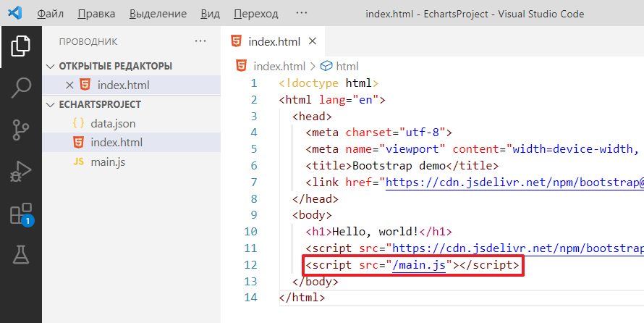Image resolution: width=644 pixels, height=323 pixels.
Task: Open the Explorer view in activity bar
Action: click(20, 46)
